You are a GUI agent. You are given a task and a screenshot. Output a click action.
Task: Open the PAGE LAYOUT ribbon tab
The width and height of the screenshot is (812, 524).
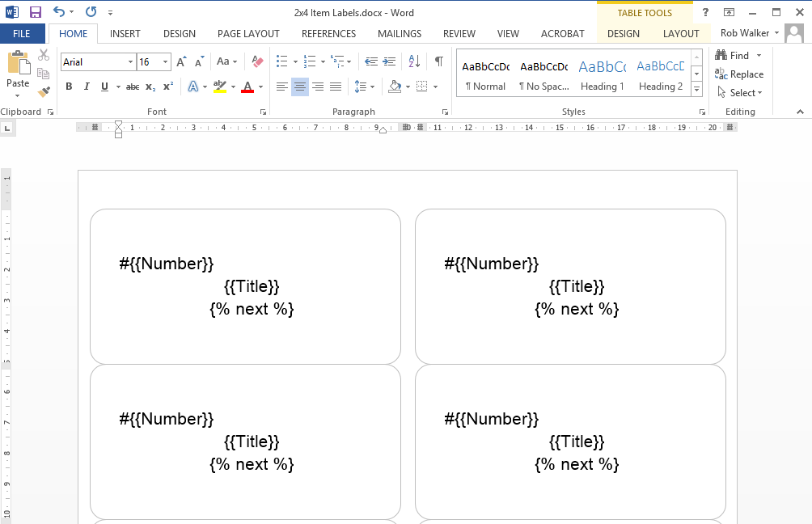pos(248,34)
